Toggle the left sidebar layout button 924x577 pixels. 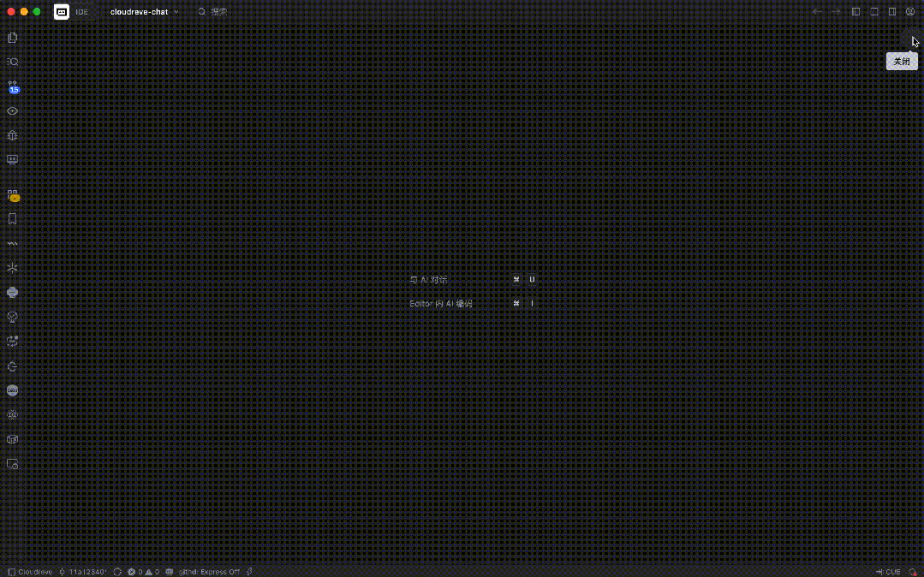[x=856, y=12]
